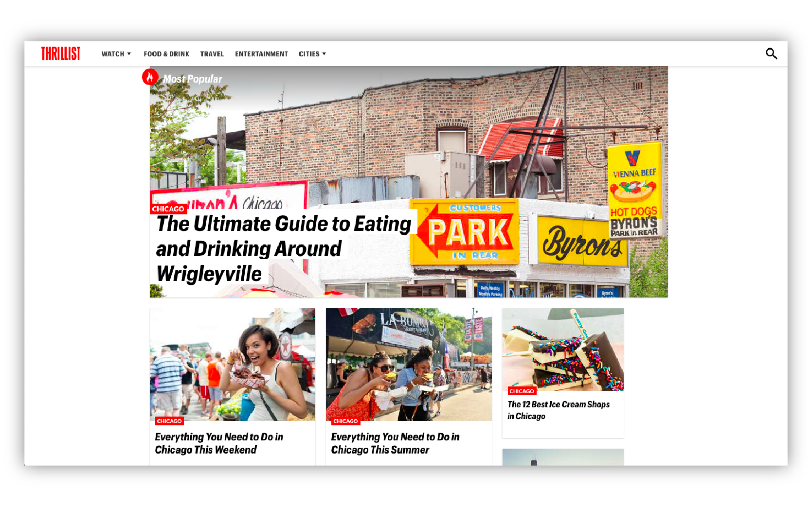Open Everything You Need This Weekend article
The height and width of the screenshot is (507, 812).
pyautogui.click(x=219, y=443)
